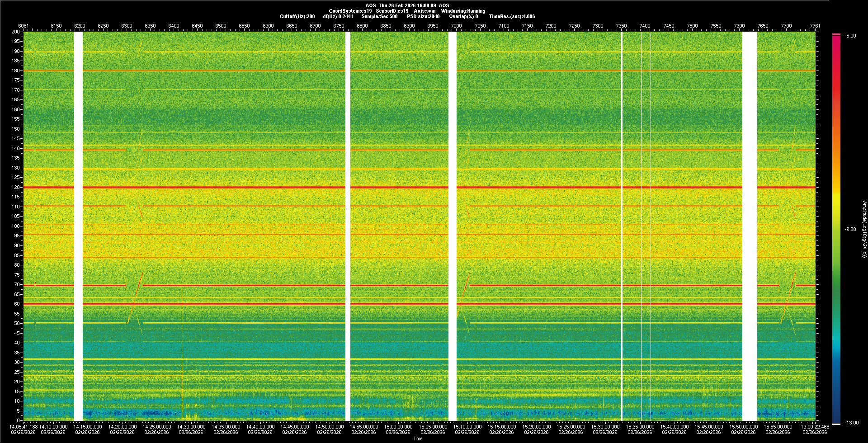This screenshot has width=868, height=443.
Task: Select the 6500 tick on top axis
Action: coord(221,26)
